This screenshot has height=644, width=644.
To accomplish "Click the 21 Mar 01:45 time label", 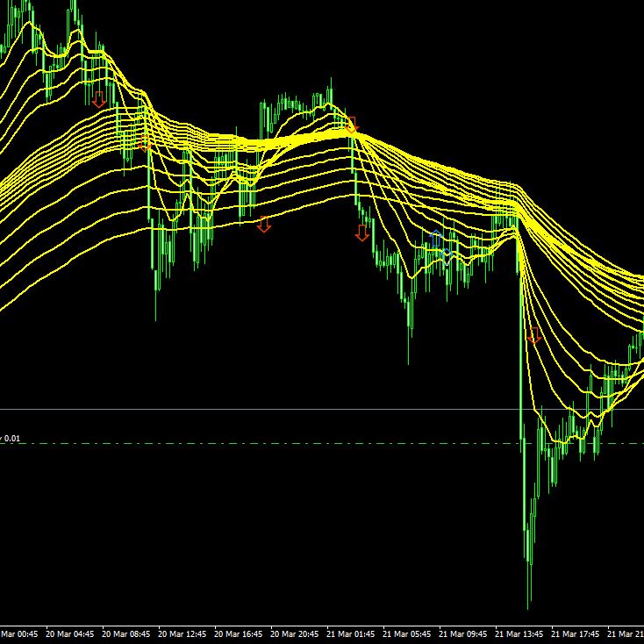I will coord(352,633).
